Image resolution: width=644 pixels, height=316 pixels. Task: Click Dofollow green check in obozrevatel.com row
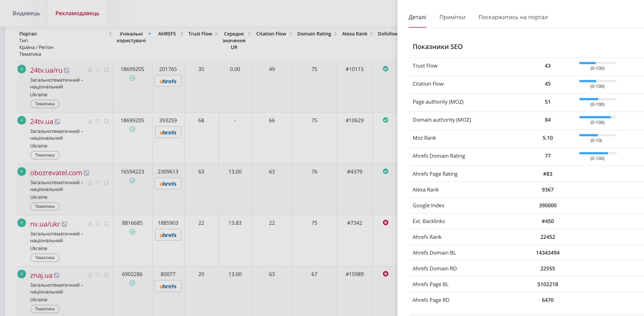coord(386,171)
